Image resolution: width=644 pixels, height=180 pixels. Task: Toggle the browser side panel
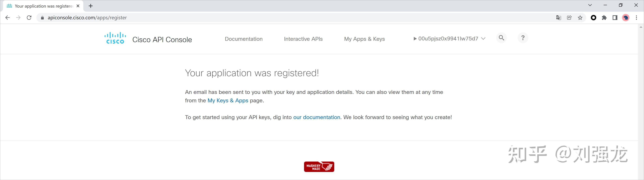[x=615, y=18]
